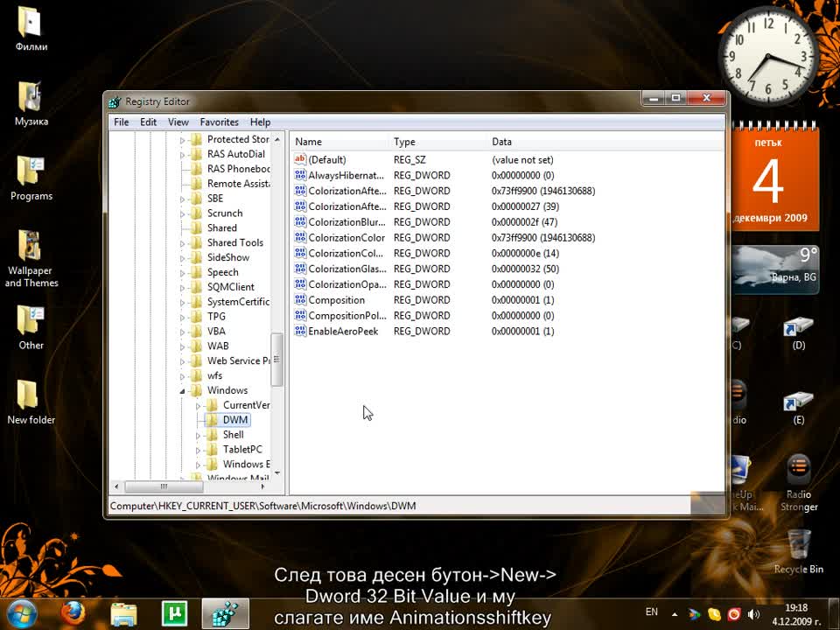The image size is (840, 630).
Task: Click data 0x0000002f (47)
Action: (524, 221)
